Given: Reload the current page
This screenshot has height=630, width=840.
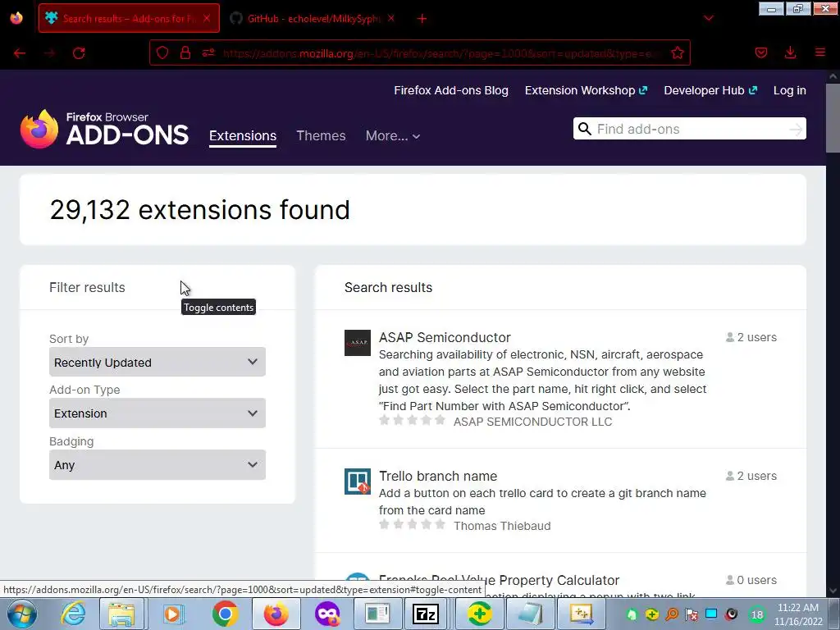Looking at the screenshot, I should tap(79, 53).
